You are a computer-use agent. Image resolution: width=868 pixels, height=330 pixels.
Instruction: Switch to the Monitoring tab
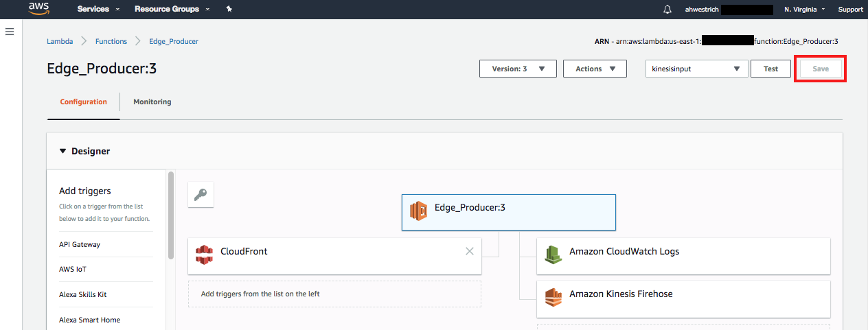[152, 102]
